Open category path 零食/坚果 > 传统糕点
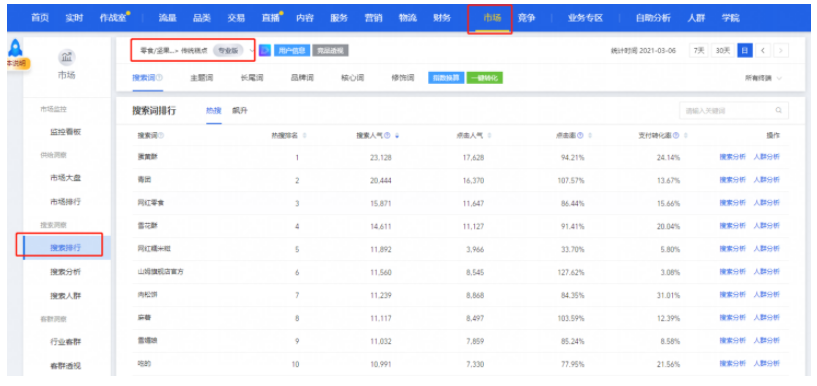The image size is (817, 386). point(174,51)
